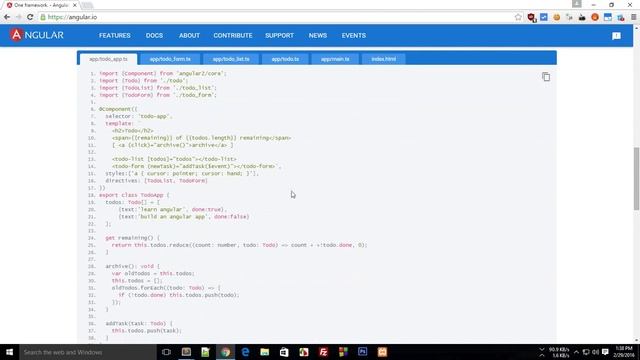Click scrollbar up arrow

click(x=636, y=27)
